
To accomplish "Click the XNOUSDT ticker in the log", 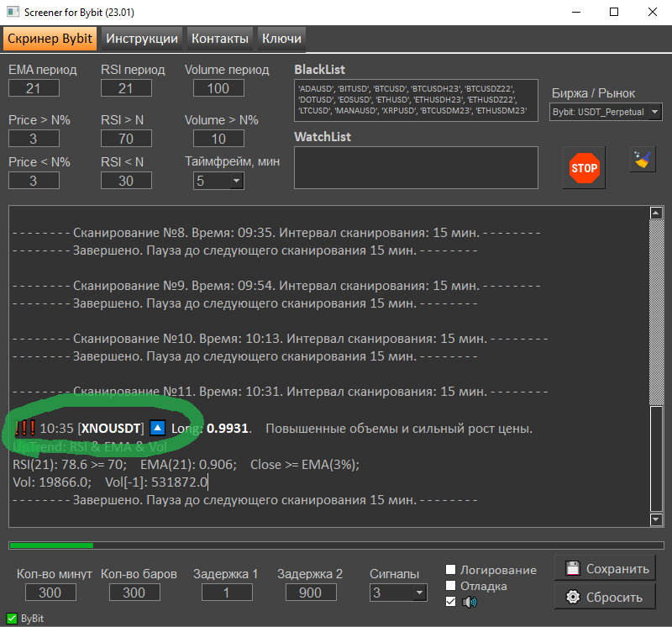I will point(111,429).
